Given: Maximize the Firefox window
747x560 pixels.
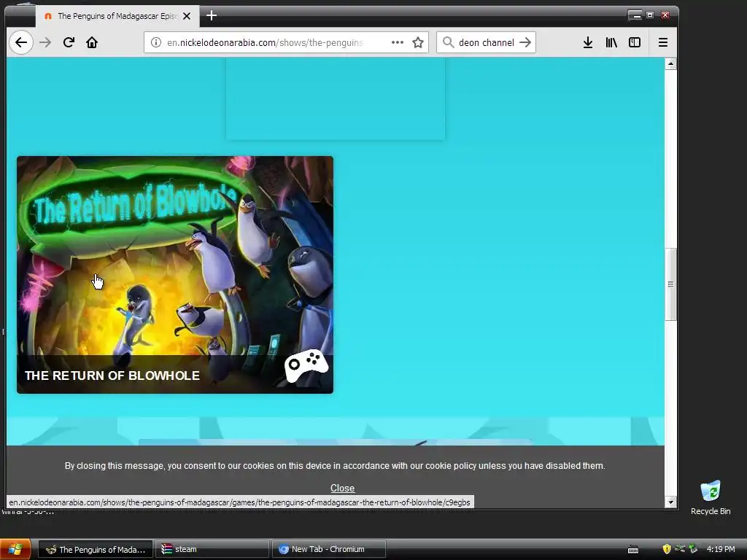Looking at the screenshot, I should (x=650, y=15).
